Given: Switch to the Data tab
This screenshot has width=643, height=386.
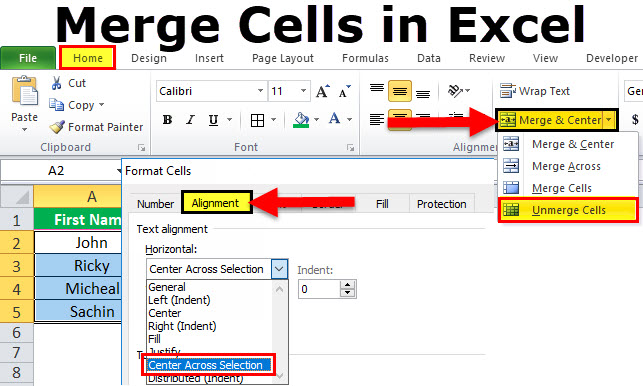Looking at the screenshot, I should click(x=429, y=58).
